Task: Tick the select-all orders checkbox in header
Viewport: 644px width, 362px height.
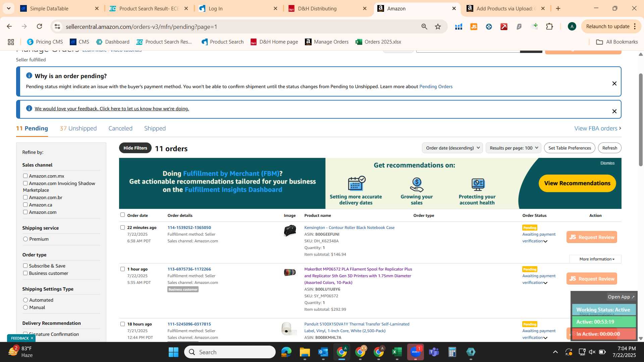Action: pyautogui.click(x=122, y=215)
